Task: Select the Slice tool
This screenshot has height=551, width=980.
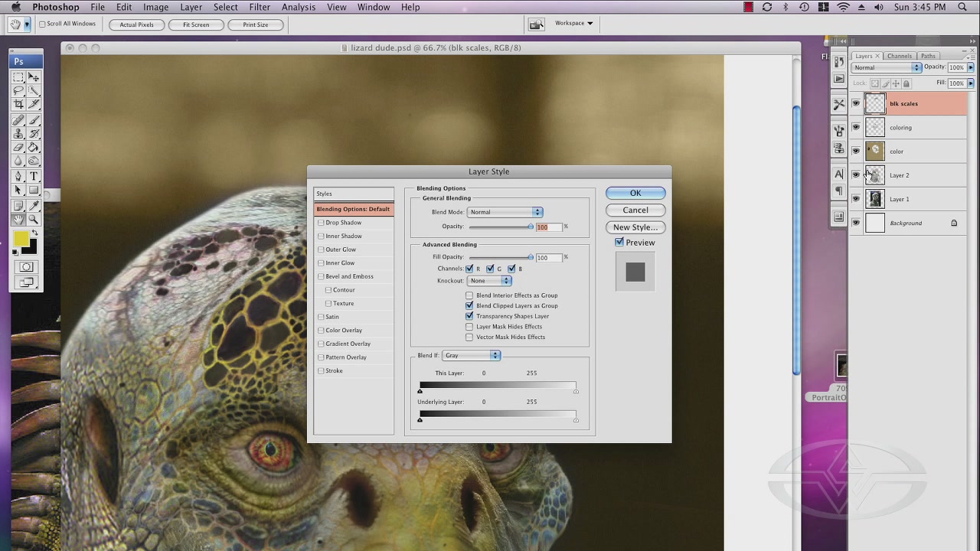Action: pos(34,105)
